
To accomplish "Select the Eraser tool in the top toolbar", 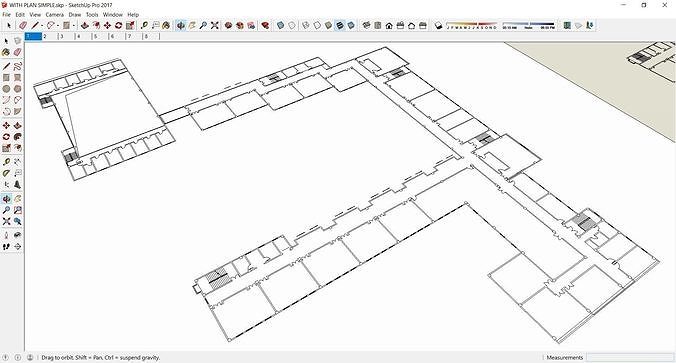I will tap(23, 25).
